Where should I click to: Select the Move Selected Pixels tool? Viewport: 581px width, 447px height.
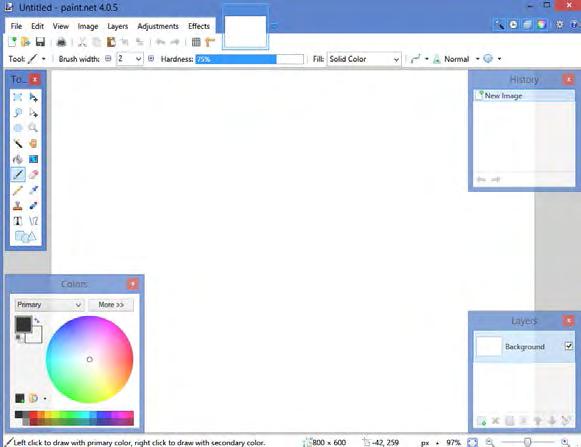[x=33, y=97]
